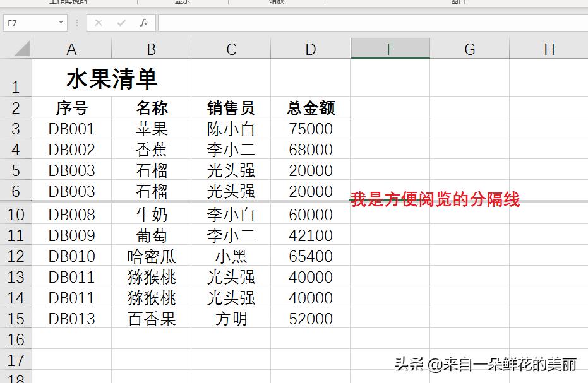Click the 缩放 ribbon group label

(x=277, y=2)
